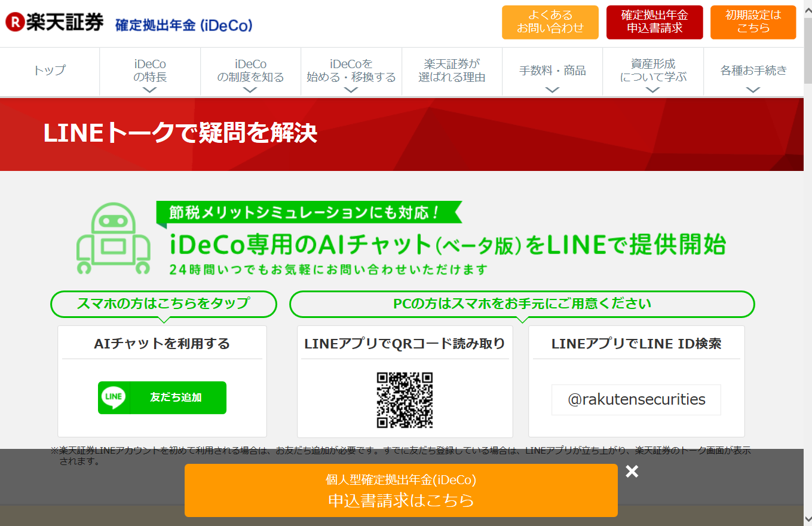Click the よくあるお問い合わせ button
This screenshot has width=812, height=526.
pyautogui.click(x=550, y=22)
